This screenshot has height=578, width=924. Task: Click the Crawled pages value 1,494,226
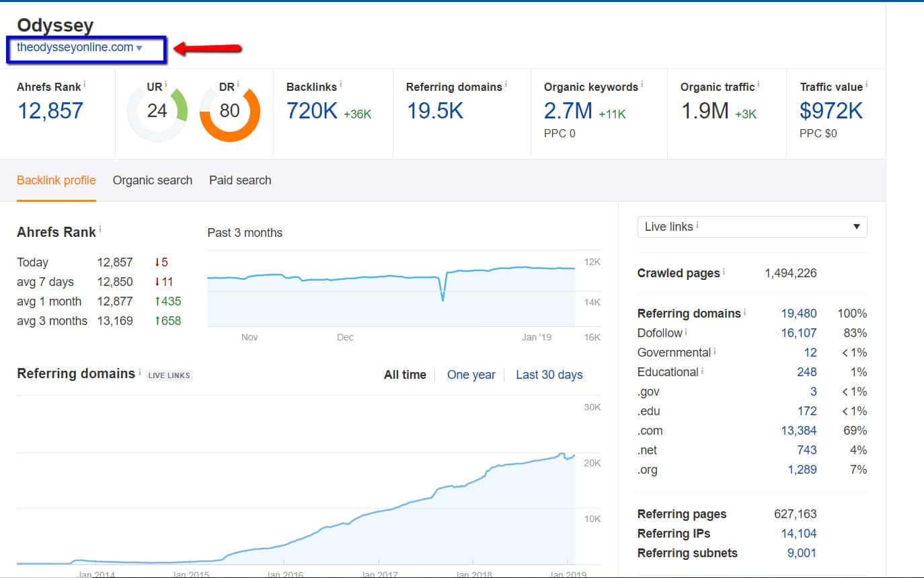point(791,273)
